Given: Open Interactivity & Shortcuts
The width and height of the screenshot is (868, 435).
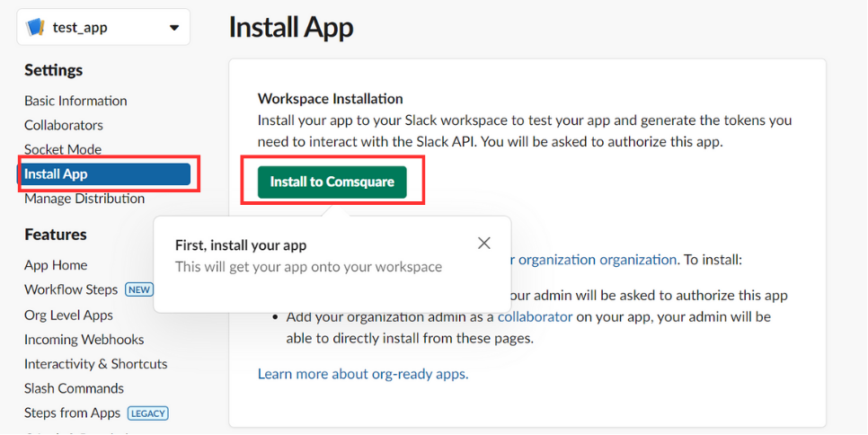Looking at the screenshot, I should (x=96, y=364).
